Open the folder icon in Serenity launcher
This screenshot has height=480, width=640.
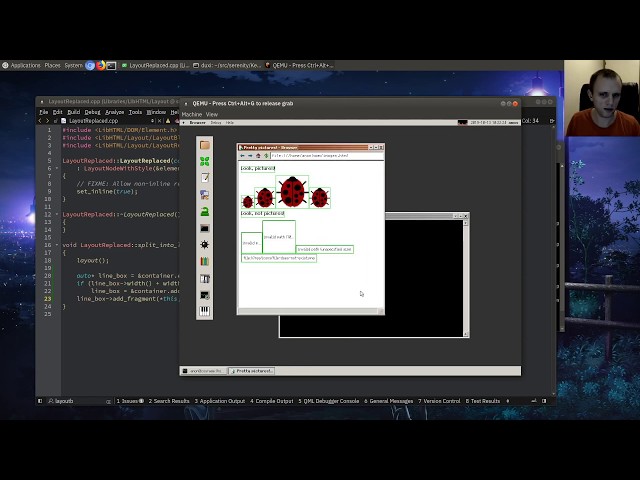click(204, 145)
